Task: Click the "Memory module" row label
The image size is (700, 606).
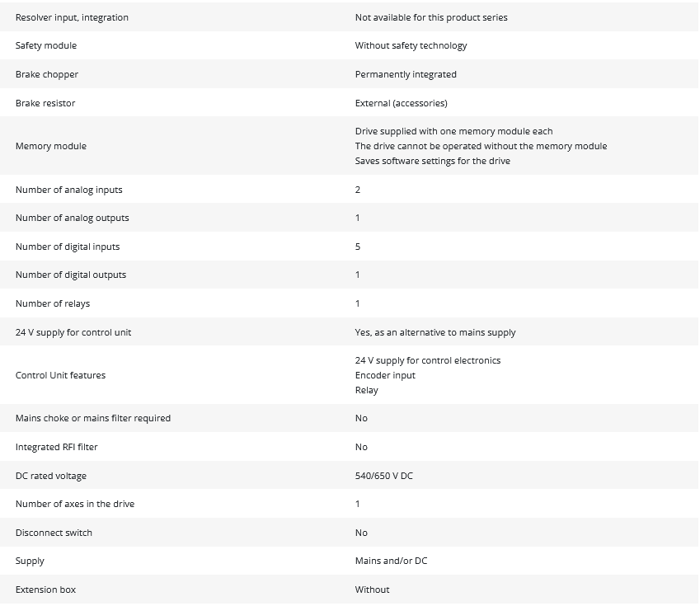Action: [51, 146]
